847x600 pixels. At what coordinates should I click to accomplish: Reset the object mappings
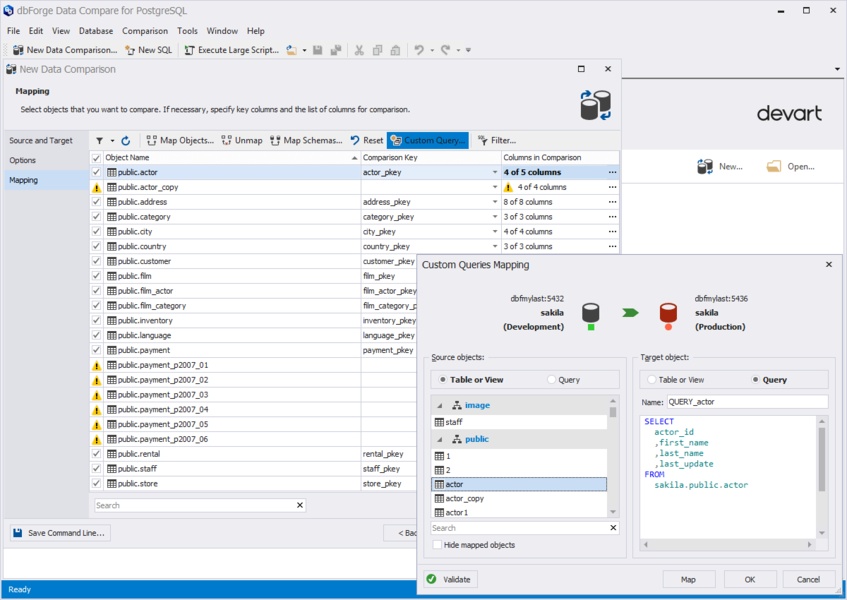pyautogui.click(x=366, y=141)
